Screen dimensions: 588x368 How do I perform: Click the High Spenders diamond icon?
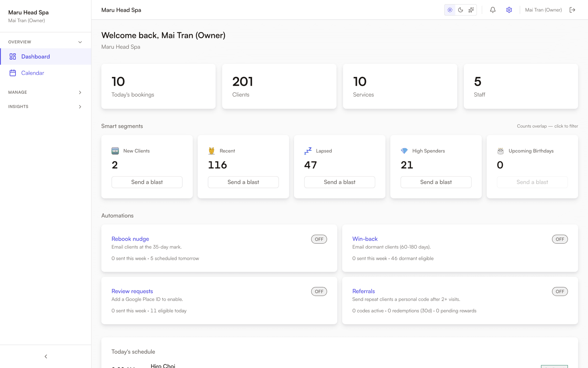tap(404, 151)
